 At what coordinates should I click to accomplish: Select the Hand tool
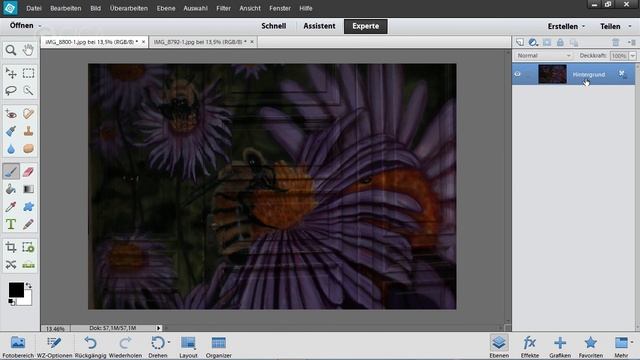coord(28,50)
